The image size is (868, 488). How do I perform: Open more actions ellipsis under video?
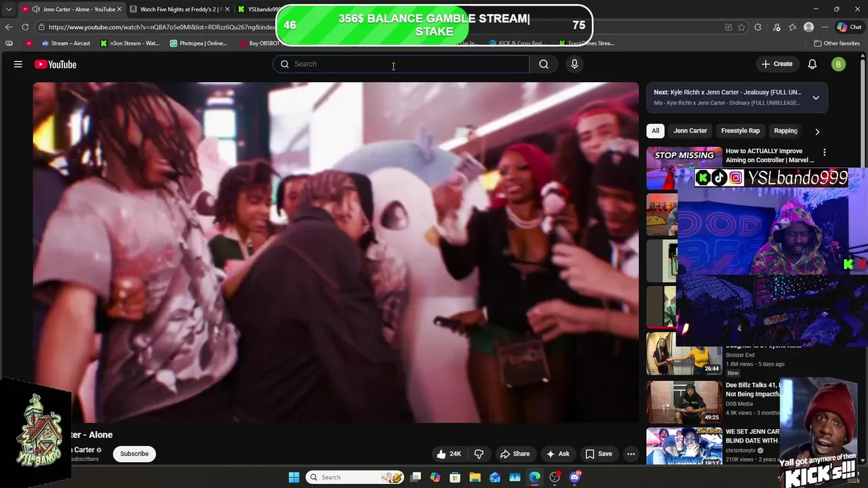[x=631, y=454]
